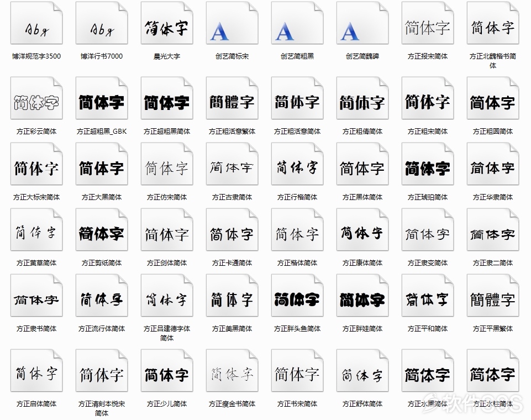
Task: Select the 方正粗宋简体 font icon
Action: (x=428, y=98)
